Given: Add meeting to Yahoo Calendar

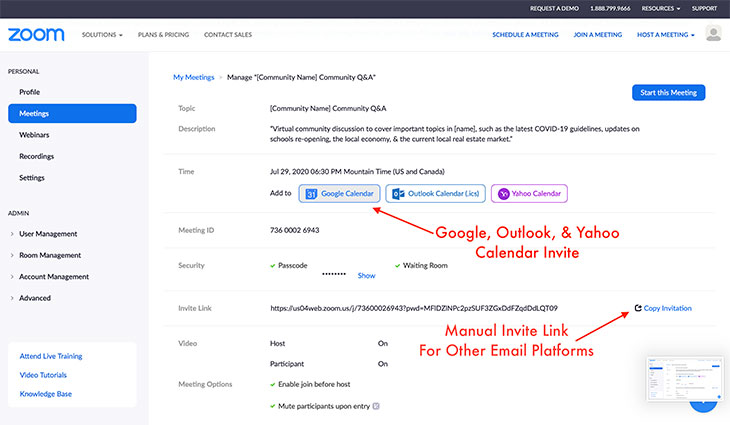Looking at the screenshot, I should coord(529,194).
